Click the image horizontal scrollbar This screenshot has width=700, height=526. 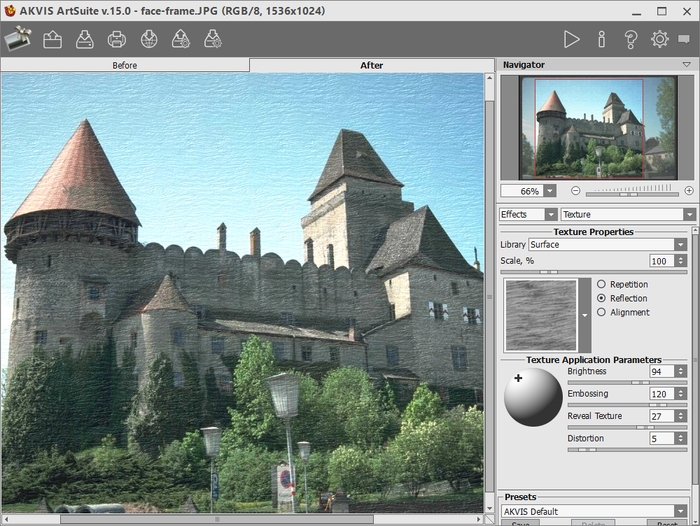click(217, 519)
